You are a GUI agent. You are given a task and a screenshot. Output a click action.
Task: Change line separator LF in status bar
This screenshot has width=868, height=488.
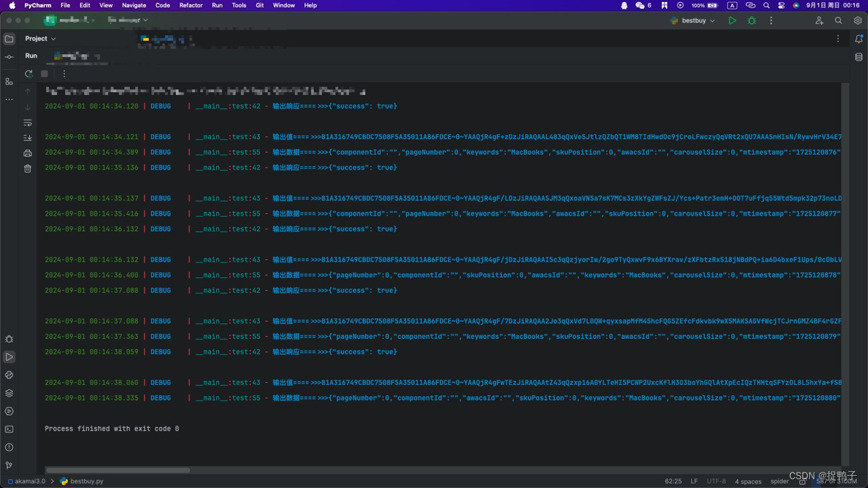(694, 481)
